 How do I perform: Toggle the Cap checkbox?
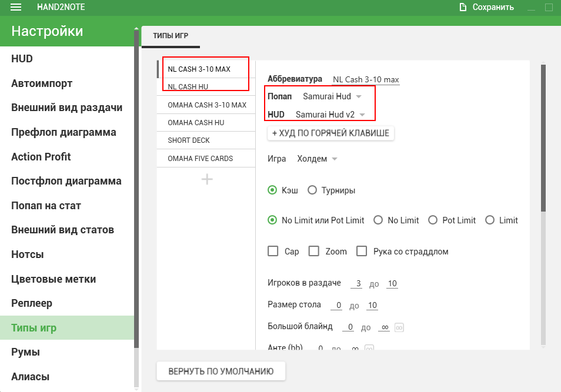click(273, 251)
